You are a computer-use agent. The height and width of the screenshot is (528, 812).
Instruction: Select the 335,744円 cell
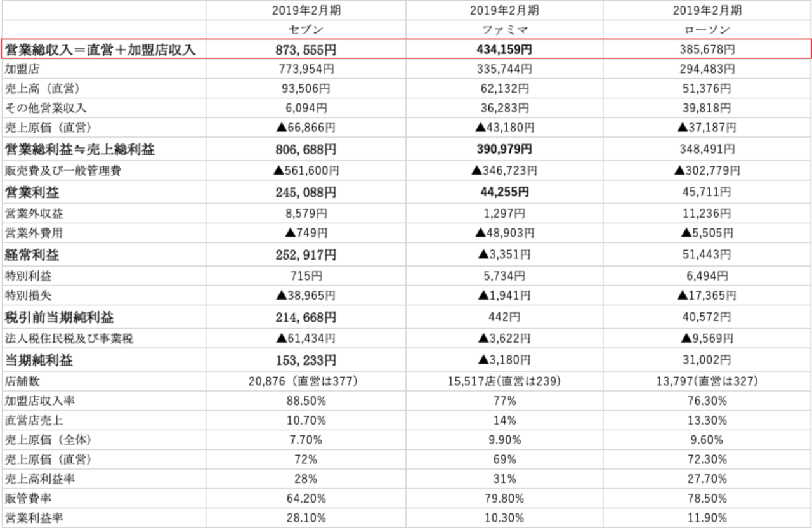click(504, 69)
